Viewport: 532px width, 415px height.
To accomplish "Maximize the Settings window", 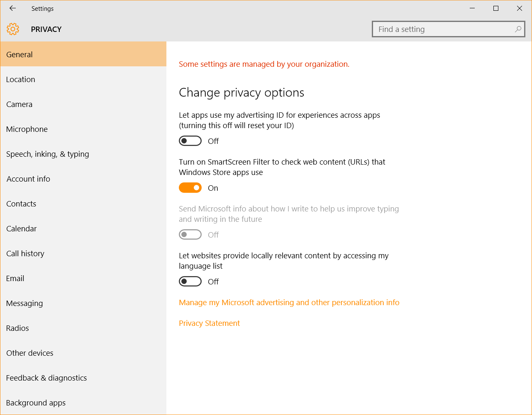I will pos(496,8).
